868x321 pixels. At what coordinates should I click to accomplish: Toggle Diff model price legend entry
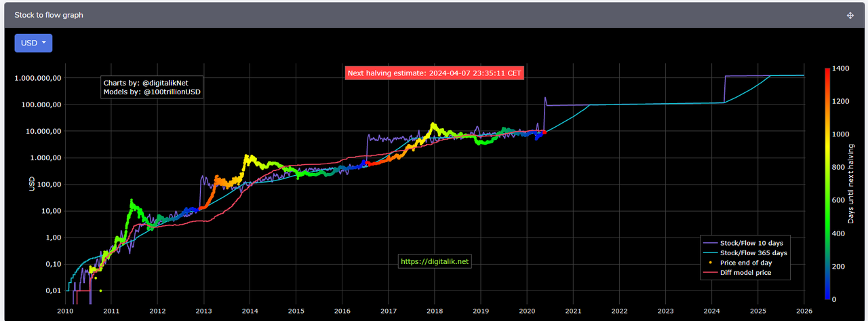745,273
